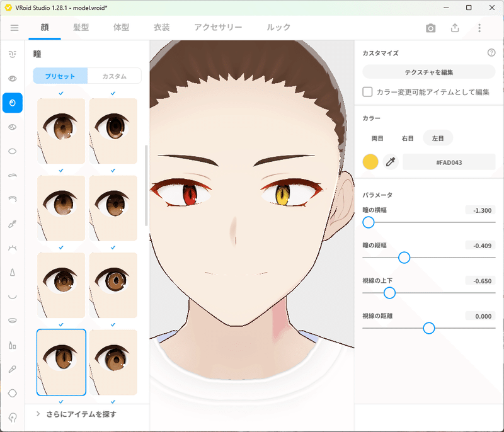Image resolution: width=504 pixels, height=432 pixels.
Task: Switch to the アクセサリー tab
Action: pos(218,28)
